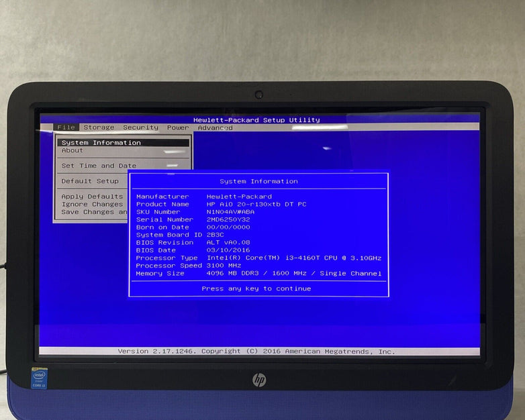Image resolution: width=525 pixels, height=420 pixels.
Task: Click the Born on Date label
Action: click(162, 227)
